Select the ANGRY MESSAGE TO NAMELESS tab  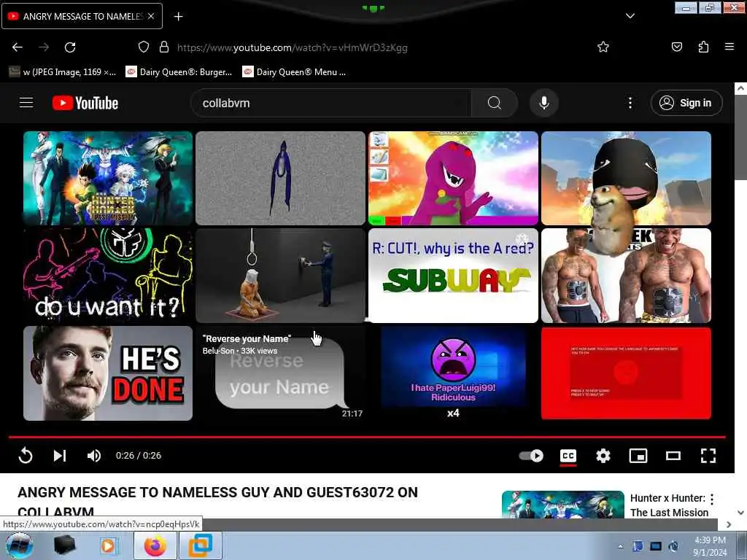pyautogui.click(x=82, y=16)
